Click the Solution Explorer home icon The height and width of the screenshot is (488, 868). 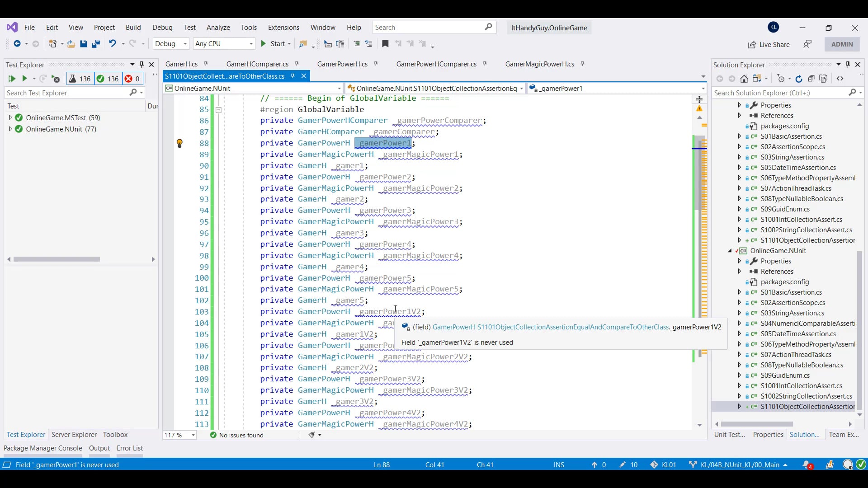coord(744,79)
